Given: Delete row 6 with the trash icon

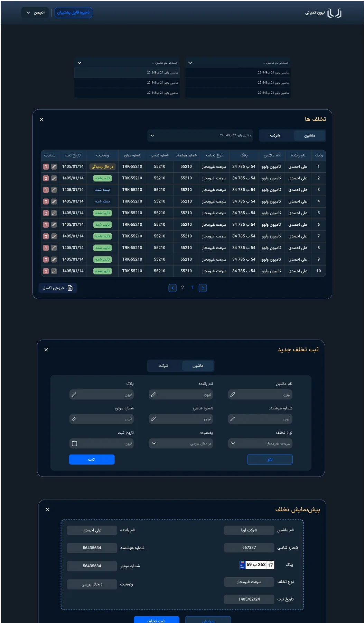Looking at the screenshot, I should pos(46,225).
